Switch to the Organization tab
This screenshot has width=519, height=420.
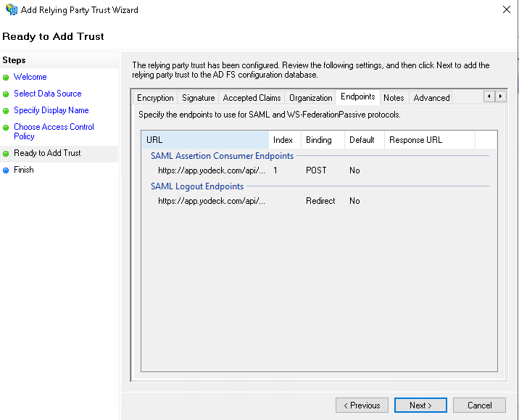(310, 98)
